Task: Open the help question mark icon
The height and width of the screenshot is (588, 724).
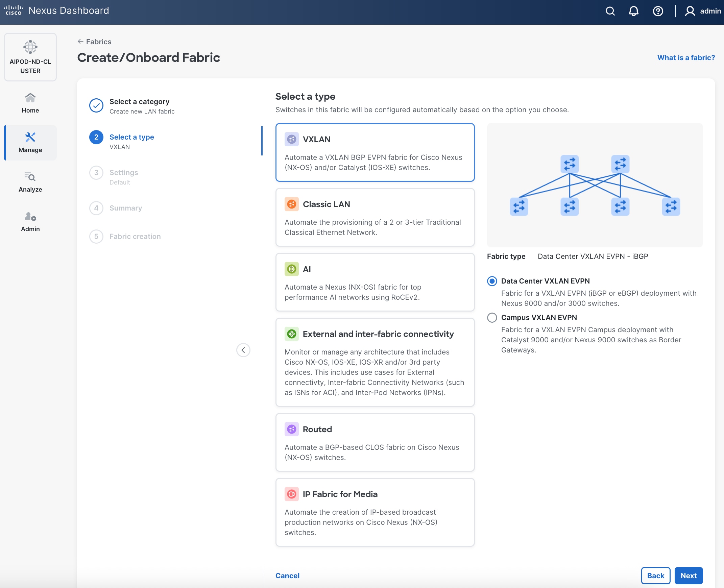Action: [658, 11]
